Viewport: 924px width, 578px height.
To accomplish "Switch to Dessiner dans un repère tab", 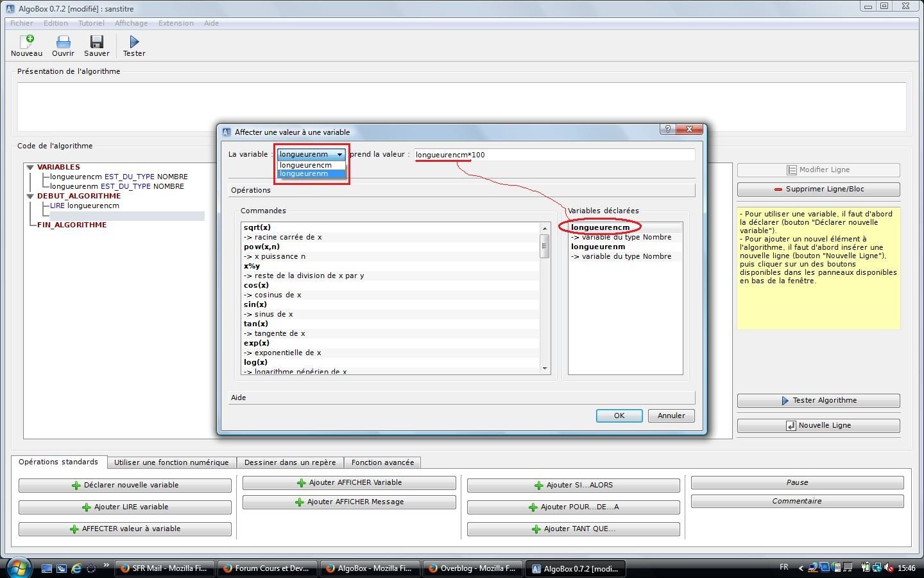I will tap(290, 462).
